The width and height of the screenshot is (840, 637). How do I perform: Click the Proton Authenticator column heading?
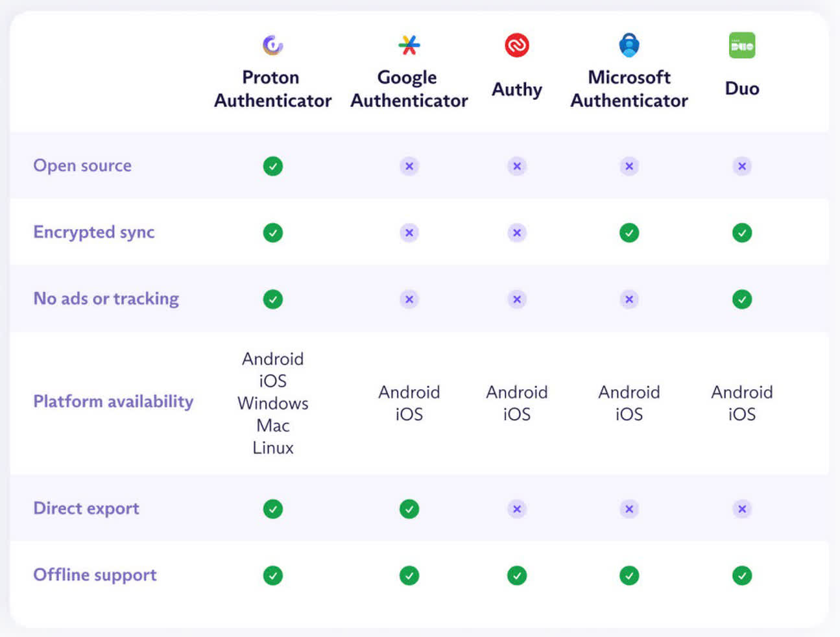pos(272,89)
